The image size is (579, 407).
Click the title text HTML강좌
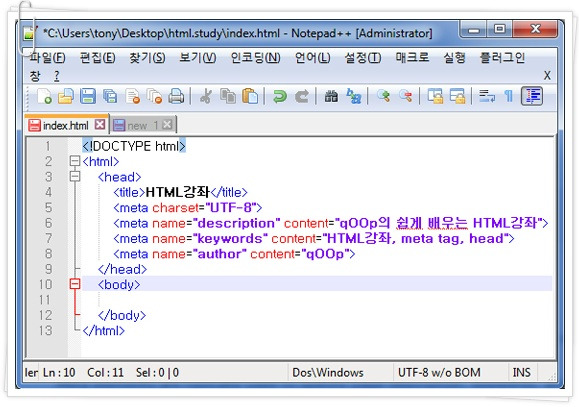178,192
